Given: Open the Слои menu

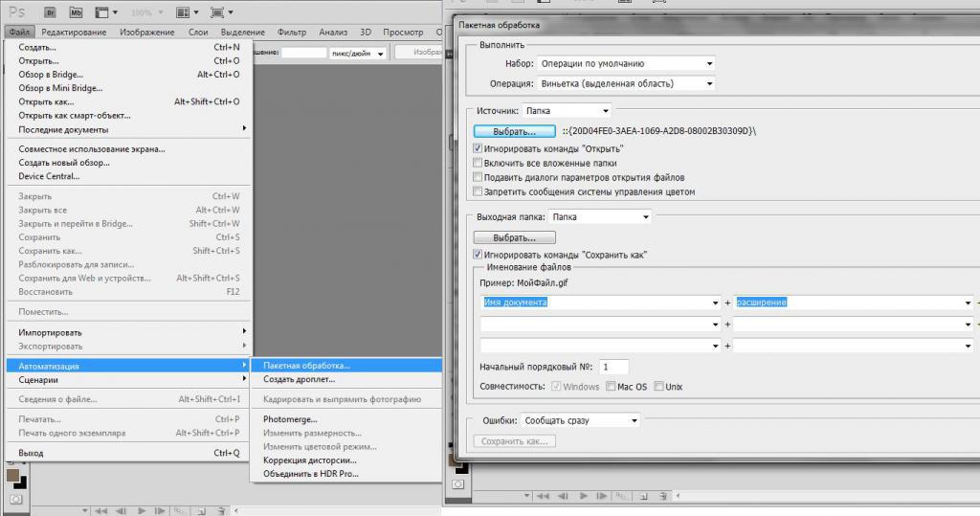Looking at the screenshot, I should point(198,32).
